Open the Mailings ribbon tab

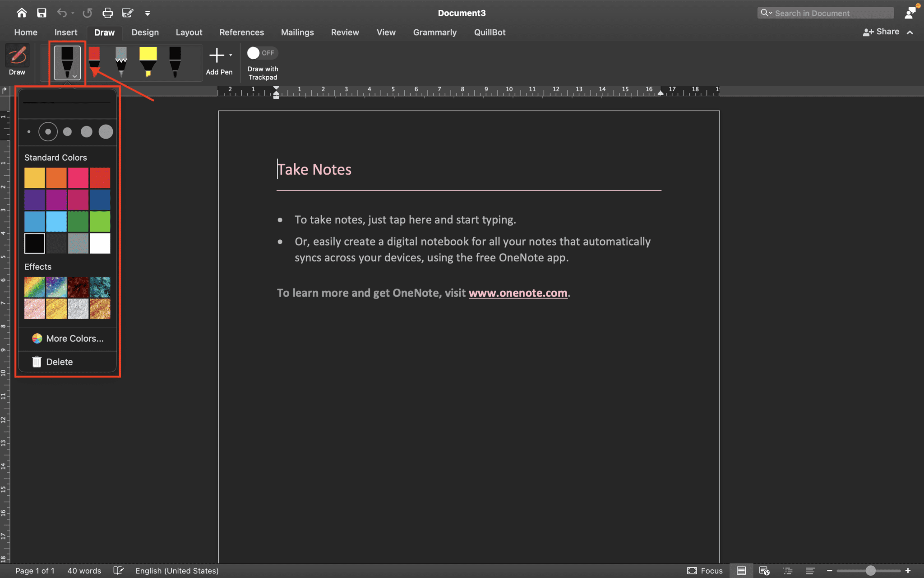[297, 32]
